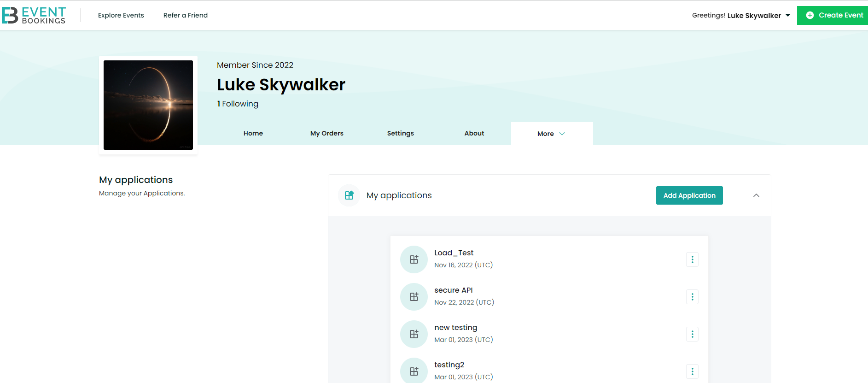Open options menu for secure API application
868x383 pixels.
[x=692, y=297]
